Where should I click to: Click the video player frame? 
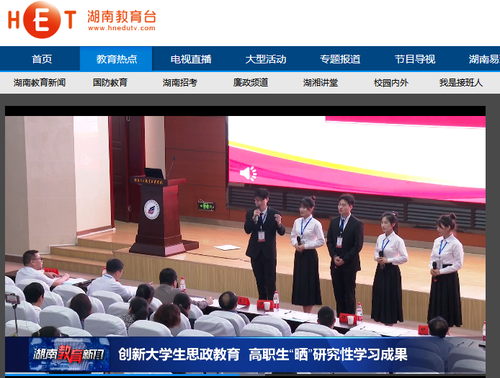click(x=245, y=240)
